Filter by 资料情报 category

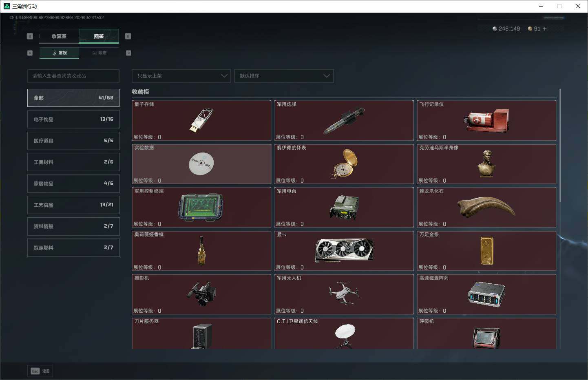[x=73, y=226]
